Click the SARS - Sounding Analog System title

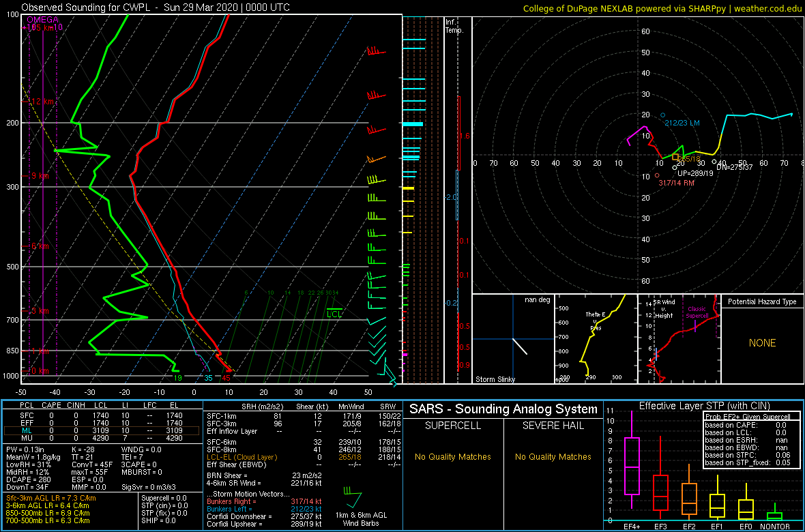point(503,409)
